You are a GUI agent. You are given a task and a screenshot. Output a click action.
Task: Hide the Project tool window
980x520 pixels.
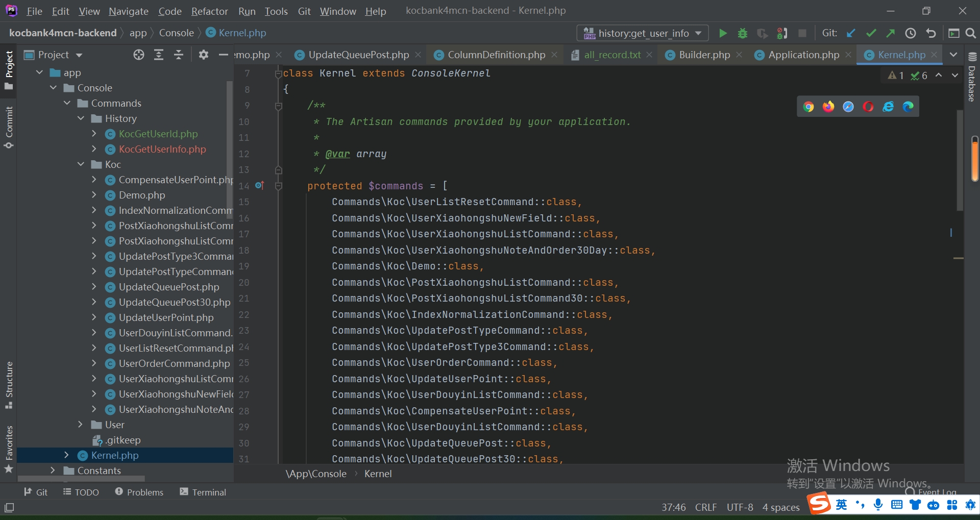coord(223,55)
